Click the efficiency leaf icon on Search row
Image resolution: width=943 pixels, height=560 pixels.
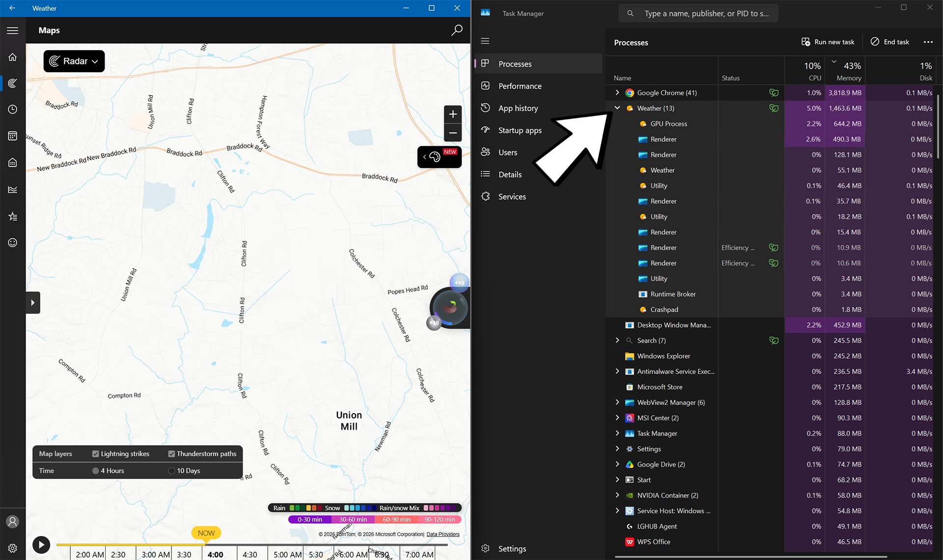tap(774, 341)
